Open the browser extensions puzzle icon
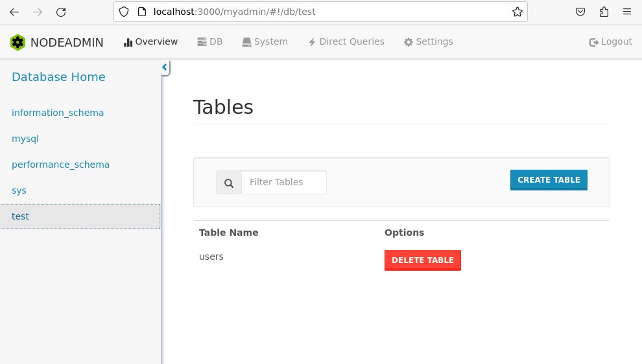642x364 pixels. click(604, 12)
